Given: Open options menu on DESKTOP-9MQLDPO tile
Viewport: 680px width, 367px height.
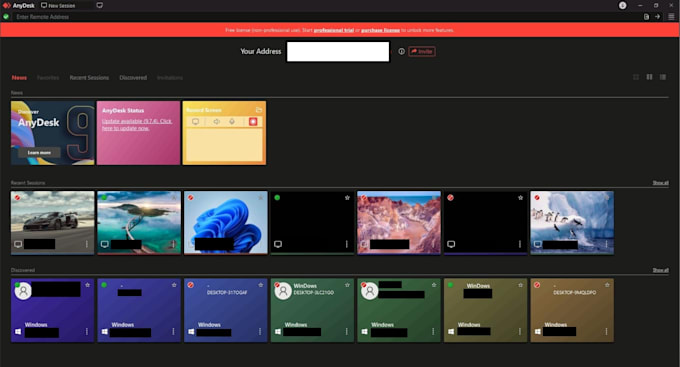Looking at the screenshot, I should 606,331.
